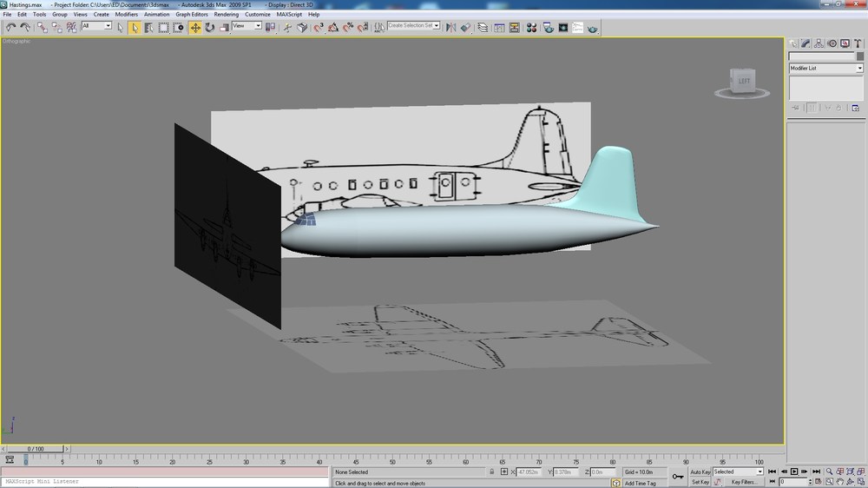Open the selection filter All dropdown
Viewport: 868px width, 488px height.
coord(96,26)
